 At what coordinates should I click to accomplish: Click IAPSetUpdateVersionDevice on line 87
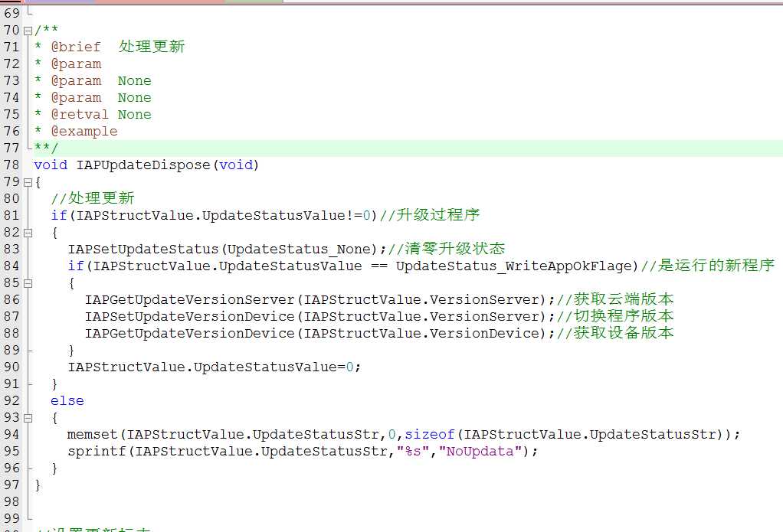click(x=190, y=316)
